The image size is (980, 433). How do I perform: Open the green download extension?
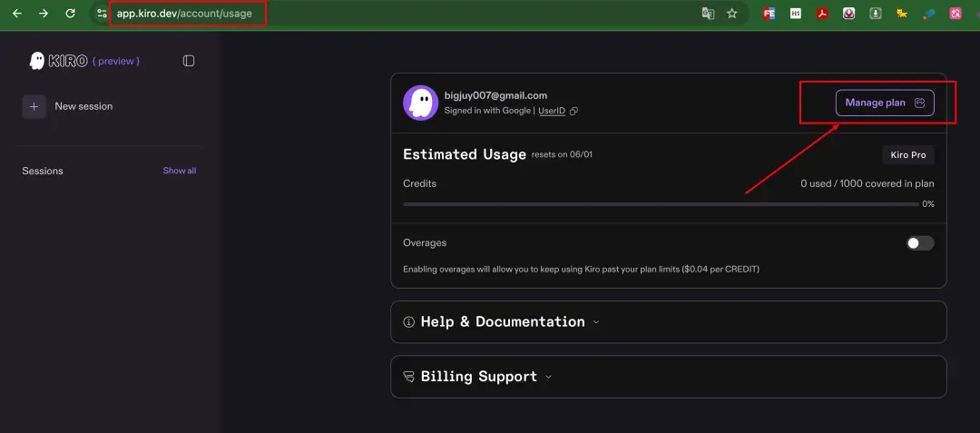[876, 13]
